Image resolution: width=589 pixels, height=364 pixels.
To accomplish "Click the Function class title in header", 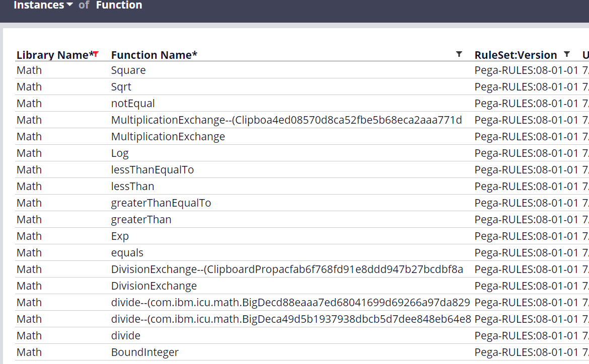I will click(119, 6).
